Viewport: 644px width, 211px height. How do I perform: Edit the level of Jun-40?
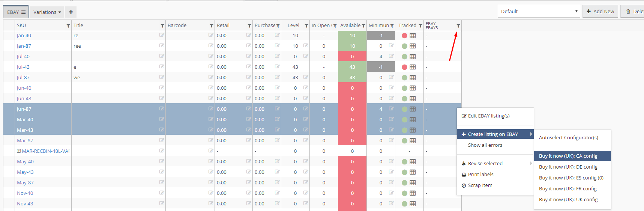point(306,87)
